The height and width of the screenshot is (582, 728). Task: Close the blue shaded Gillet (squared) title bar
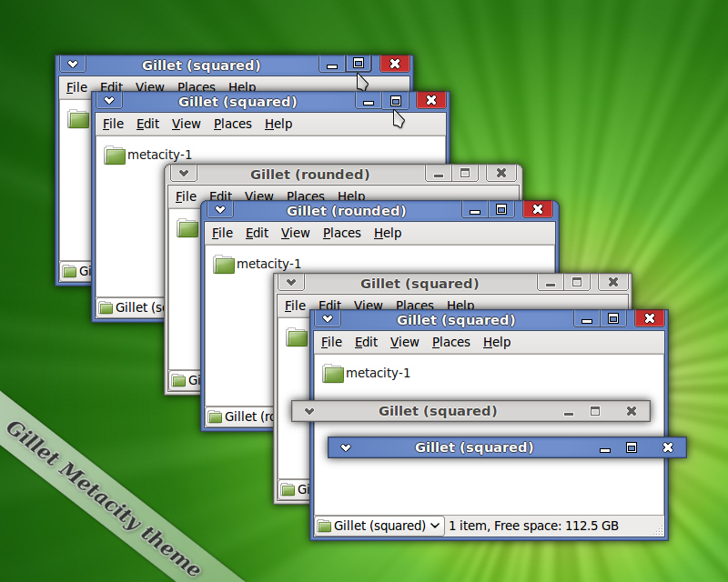pyautogui.click(x=668, y=447)
